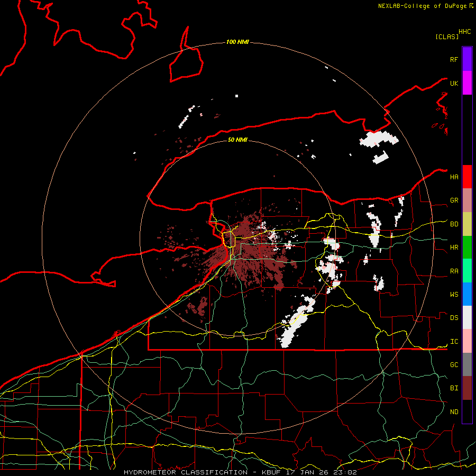Click the HA legend label
The image size is (476, 476).
coord(454,177)
